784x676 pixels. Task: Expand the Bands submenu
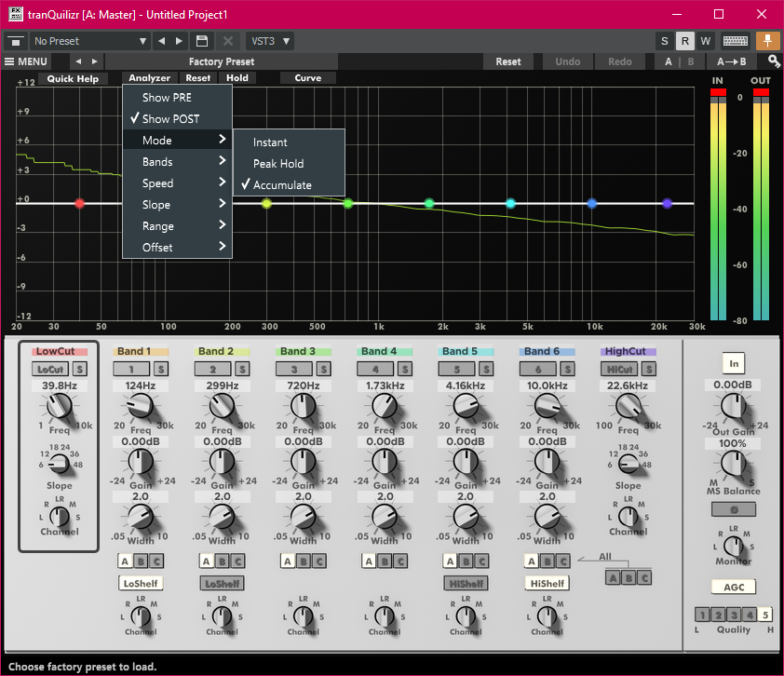(177, 161)
